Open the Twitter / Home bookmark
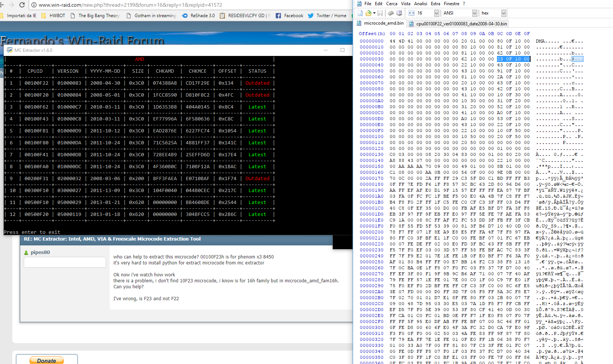The image size is (613, 364). point(327,16)
